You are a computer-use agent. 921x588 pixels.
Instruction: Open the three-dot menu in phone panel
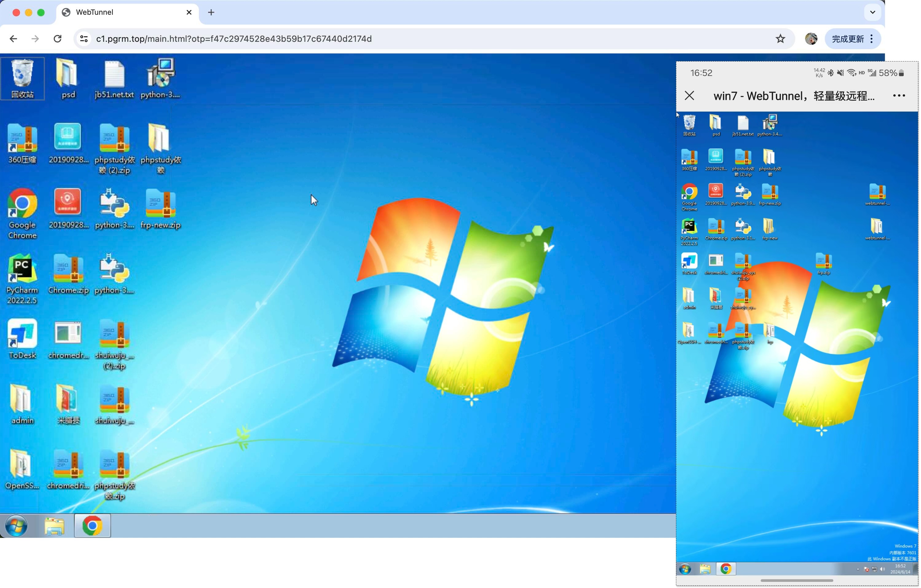tap(899, 96)
